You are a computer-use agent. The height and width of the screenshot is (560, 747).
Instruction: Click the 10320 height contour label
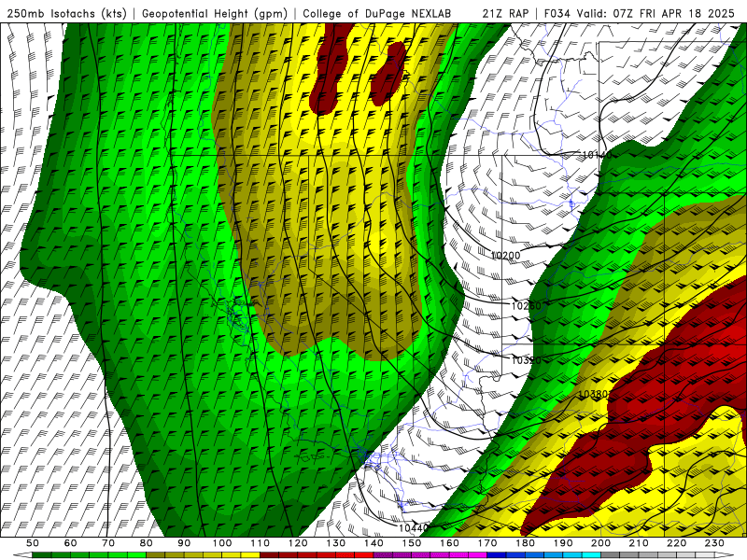526,360
